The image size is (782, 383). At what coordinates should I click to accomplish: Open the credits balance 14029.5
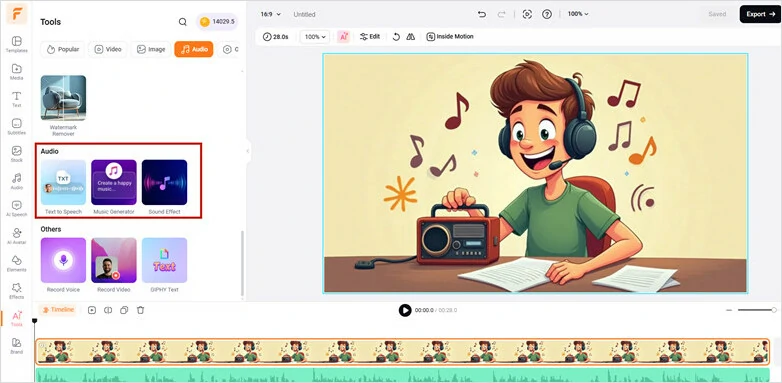pos(217,22)
